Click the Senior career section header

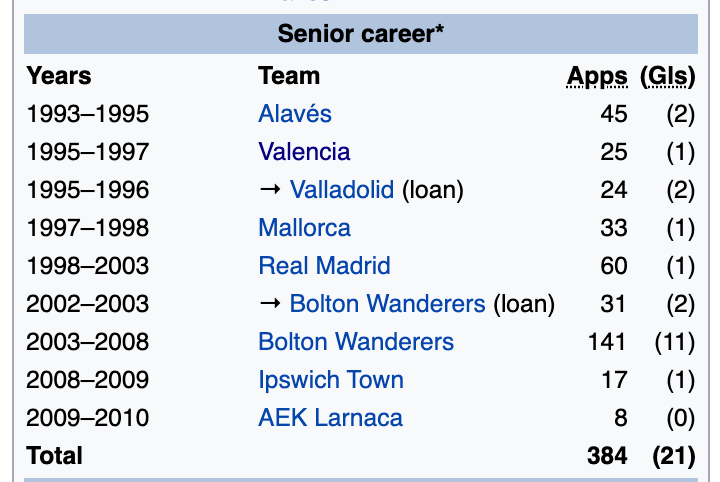point(360,35)
